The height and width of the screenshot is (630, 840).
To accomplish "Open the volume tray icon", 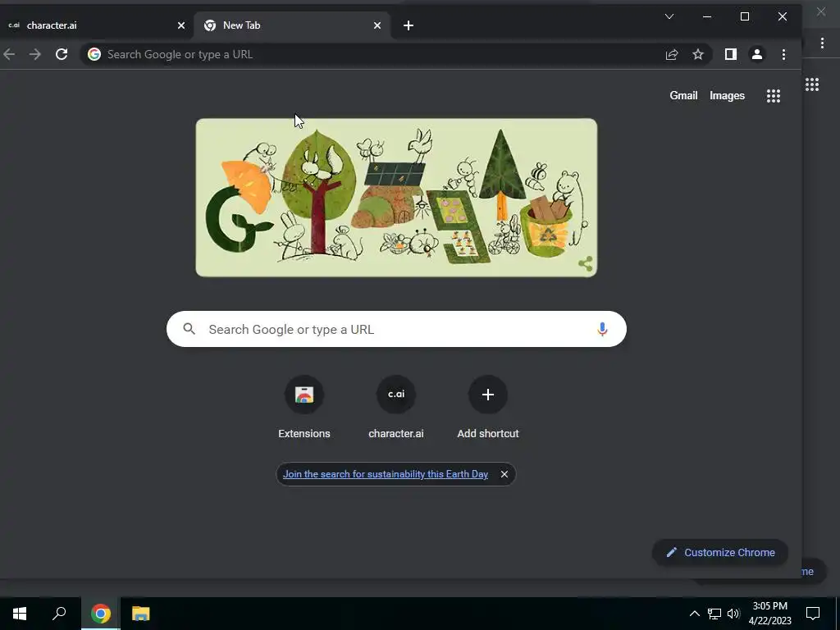I will point(733,614).
